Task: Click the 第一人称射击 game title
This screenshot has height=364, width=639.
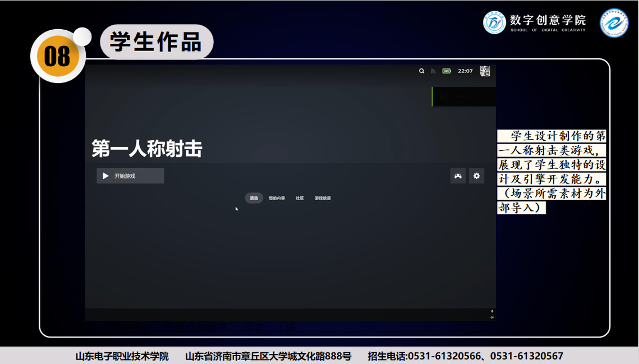Action: [147, 149]
